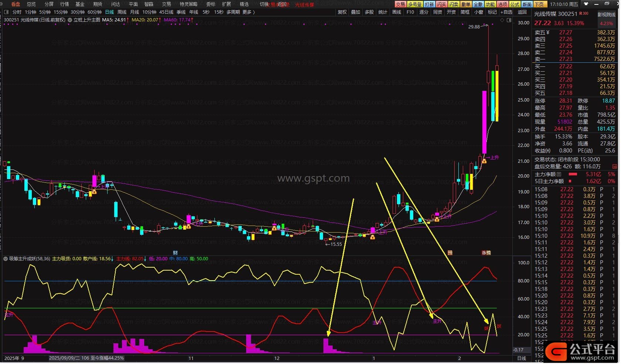Toggle the 小窗 small window view
Screen dimensions: 621x364
[479, 12]
